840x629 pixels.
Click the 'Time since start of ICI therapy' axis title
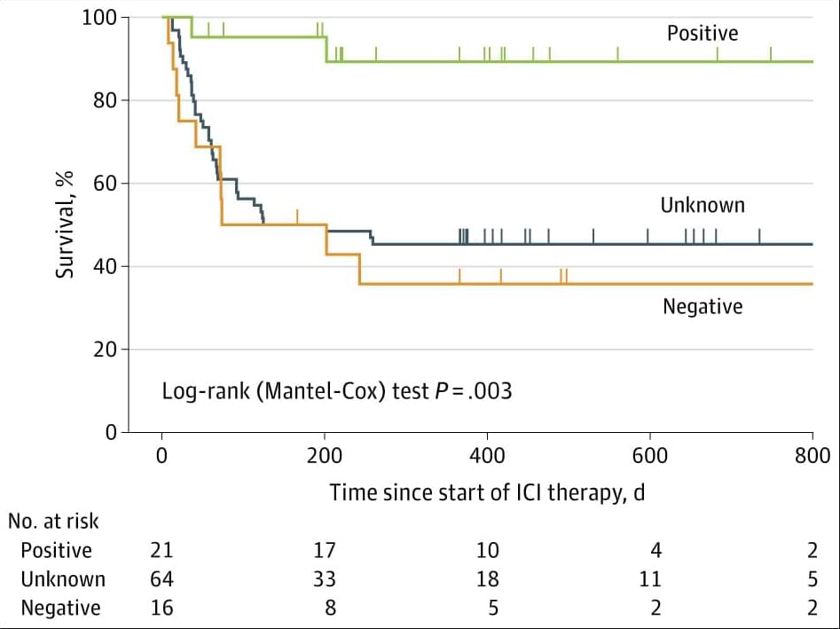(x=486, y=492)
